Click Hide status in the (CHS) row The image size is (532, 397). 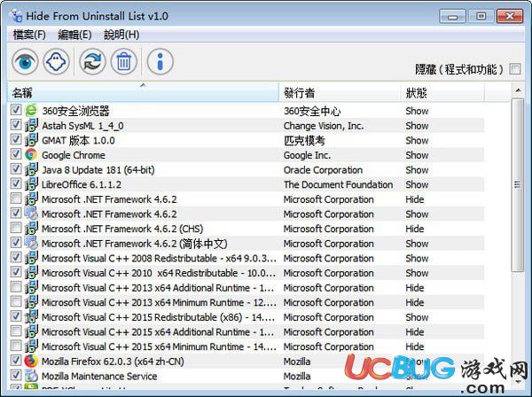point(415,229)
